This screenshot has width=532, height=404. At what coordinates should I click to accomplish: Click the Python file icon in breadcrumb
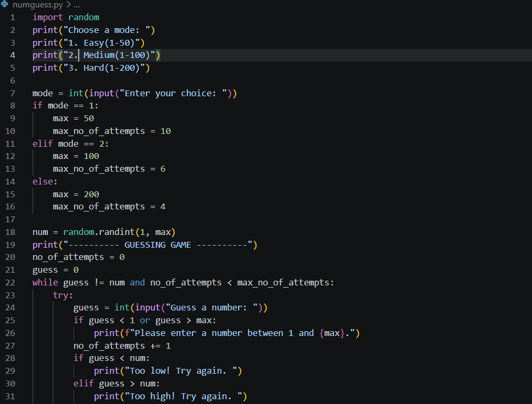tap(4, 4)
